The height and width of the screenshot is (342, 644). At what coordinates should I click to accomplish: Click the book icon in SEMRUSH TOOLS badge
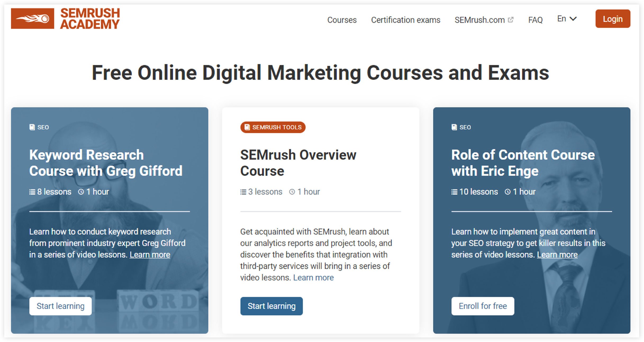point(247,127)
